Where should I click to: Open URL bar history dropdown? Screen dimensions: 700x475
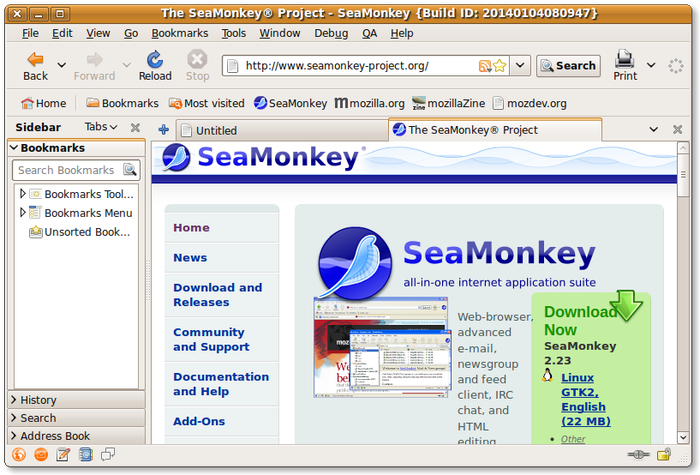520,66
